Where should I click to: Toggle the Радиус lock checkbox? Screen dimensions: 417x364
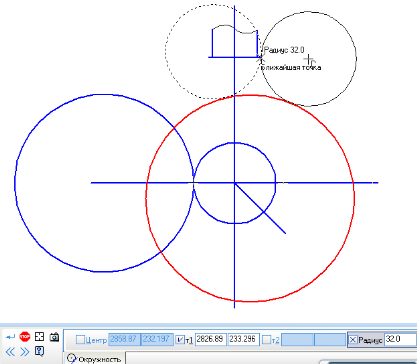click(x=353, y=340)
